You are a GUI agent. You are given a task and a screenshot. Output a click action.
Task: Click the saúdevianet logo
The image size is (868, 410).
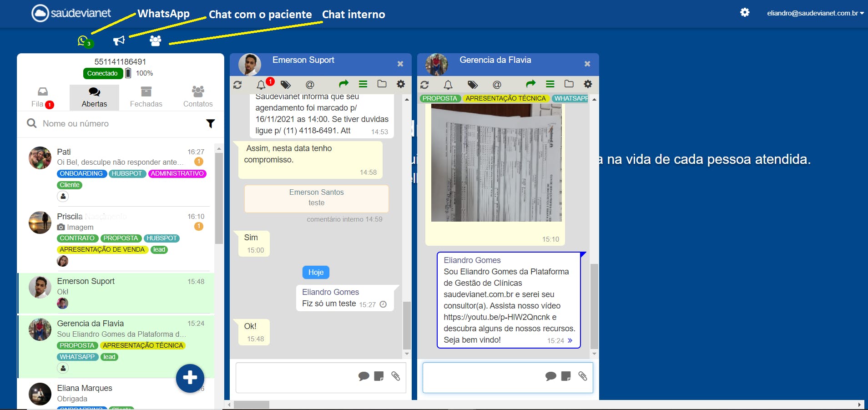coord(71,13)
